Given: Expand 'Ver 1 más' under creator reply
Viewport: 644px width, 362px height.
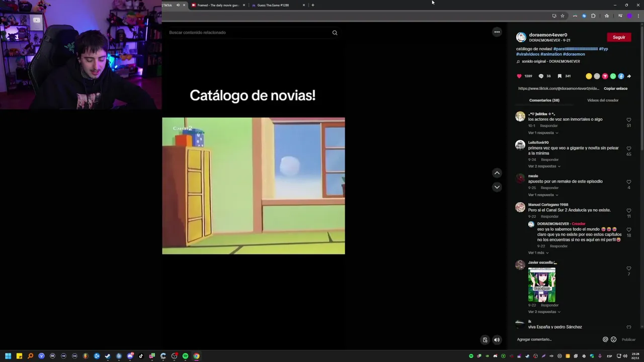Looking at the screenshot, I should pos(539,253).
